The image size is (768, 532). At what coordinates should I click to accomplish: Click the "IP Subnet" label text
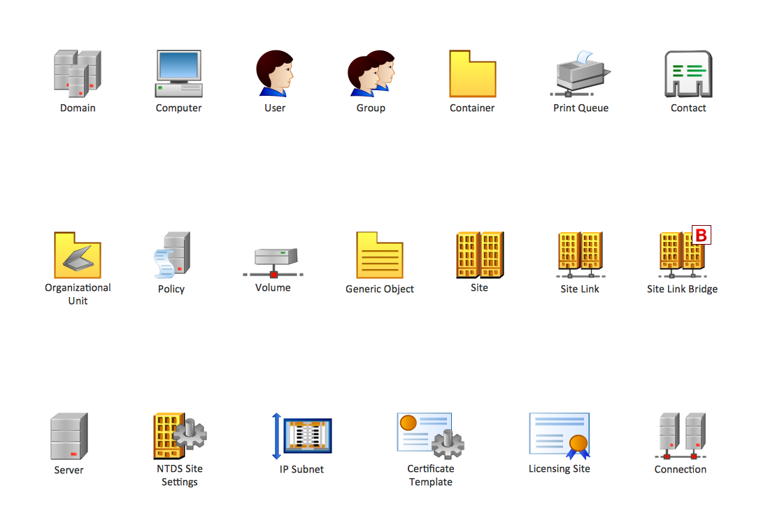coord(301,469)
